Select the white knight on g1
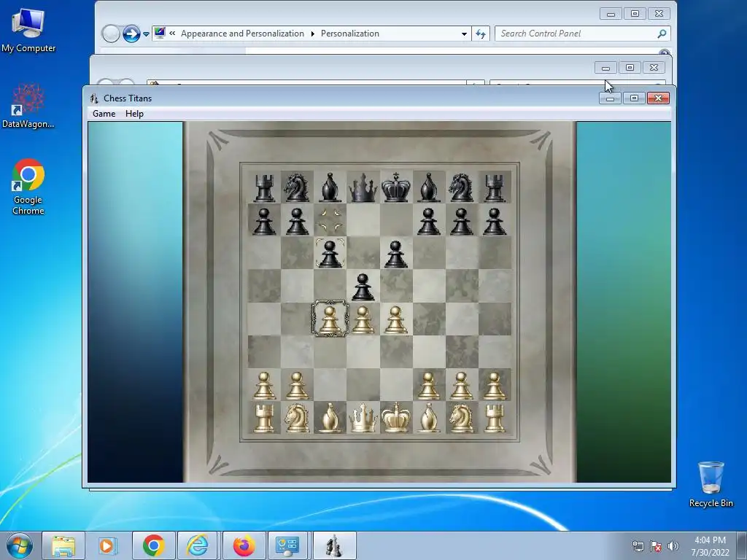The height and width of the screenshot is (560, 747). (461, 418)
